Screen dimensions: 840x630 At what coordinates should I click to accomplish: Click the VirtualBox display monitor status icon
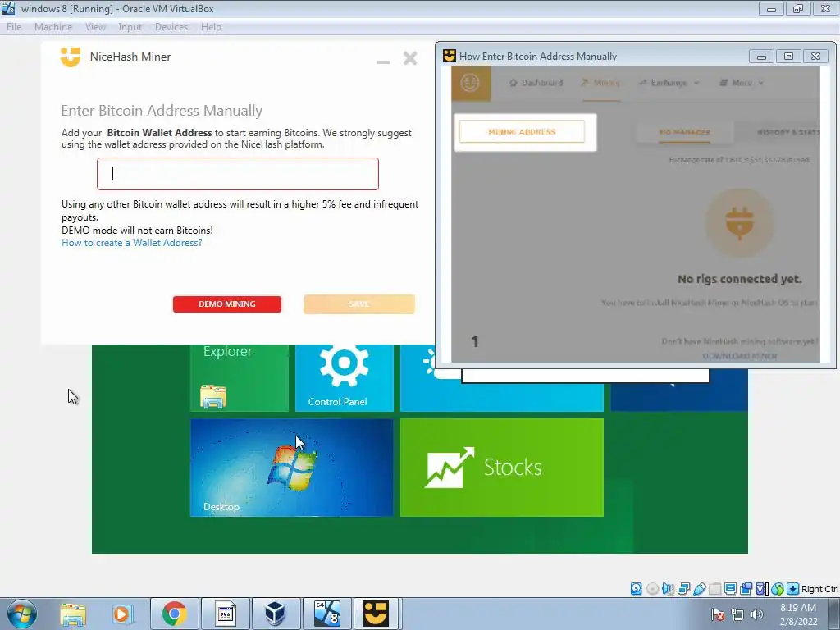tap(730, 589)
